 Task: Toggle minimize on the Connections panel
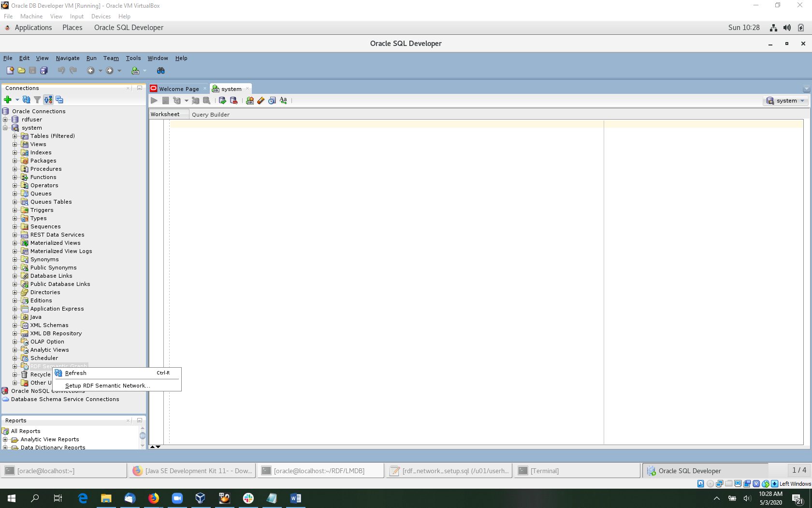(x=140, y=88)
